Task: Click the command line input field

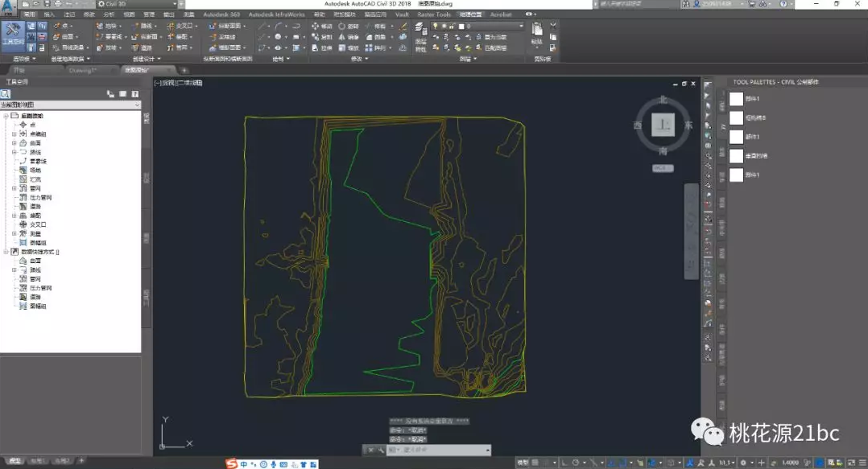Action: pyautogui.click(x=438, y=450)
